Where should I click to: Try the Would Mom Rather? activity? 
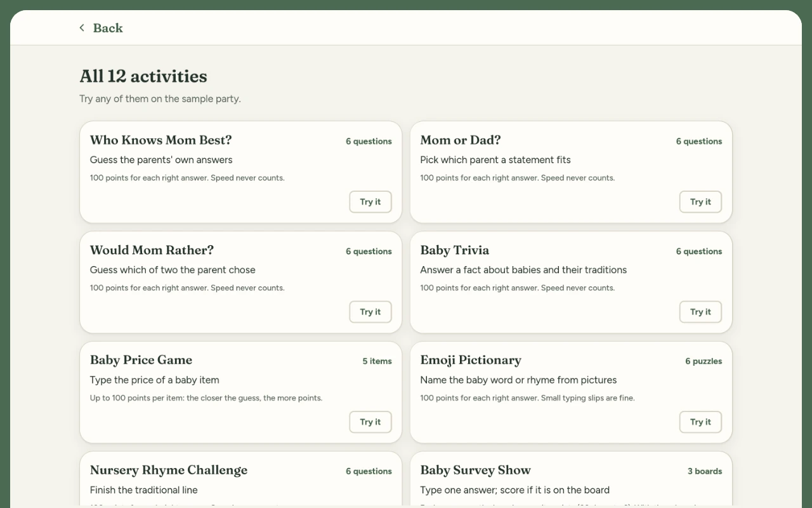pyautogui.click(x=370, y=312)
